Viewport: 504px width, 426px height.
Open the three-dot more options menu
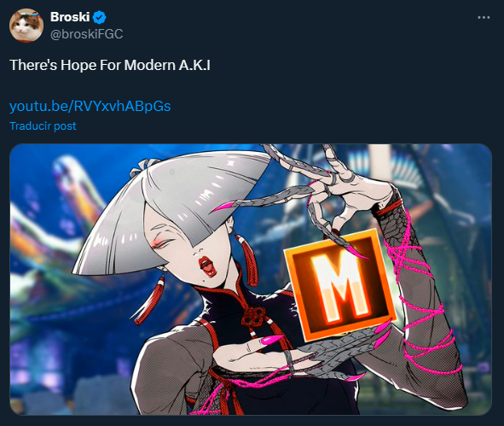coord(484,17)
